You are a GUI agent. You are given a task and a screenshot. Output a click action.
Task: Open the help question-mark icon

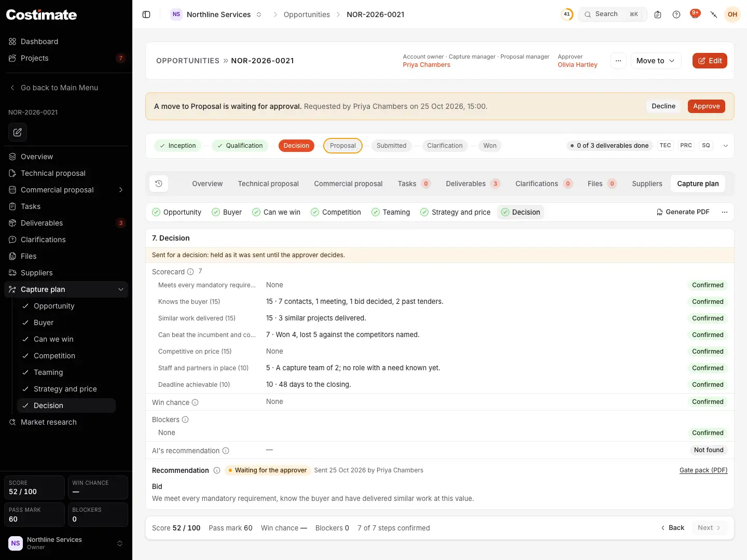coord(676,15)
